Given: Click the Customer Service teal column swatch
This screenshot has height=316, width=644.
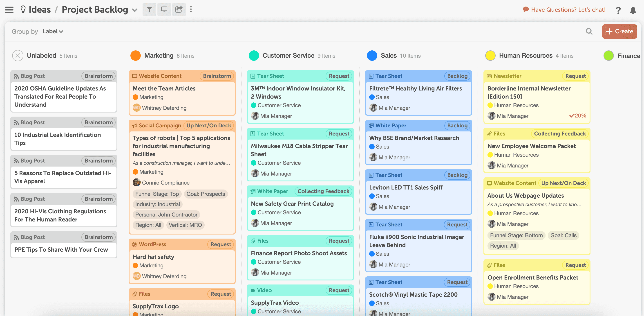Looking at the screenshot, I should (254, 56).
